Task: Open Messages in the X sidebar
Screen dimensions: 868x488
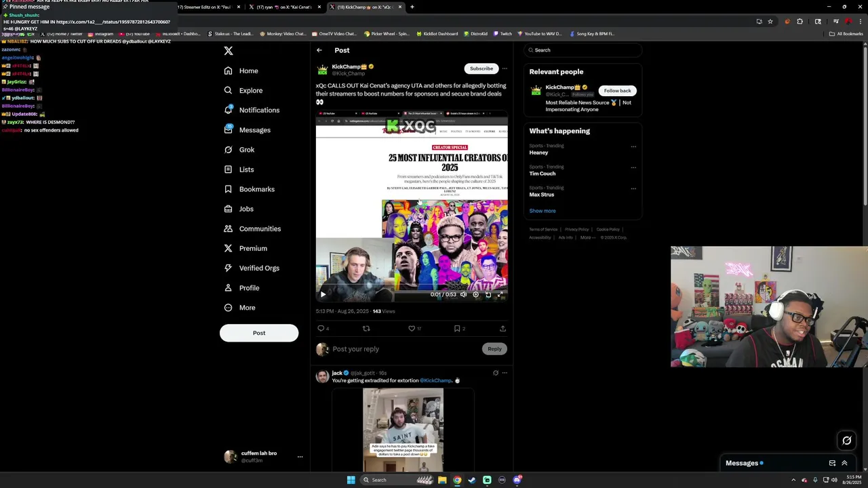Action: [x=247, y=129]
